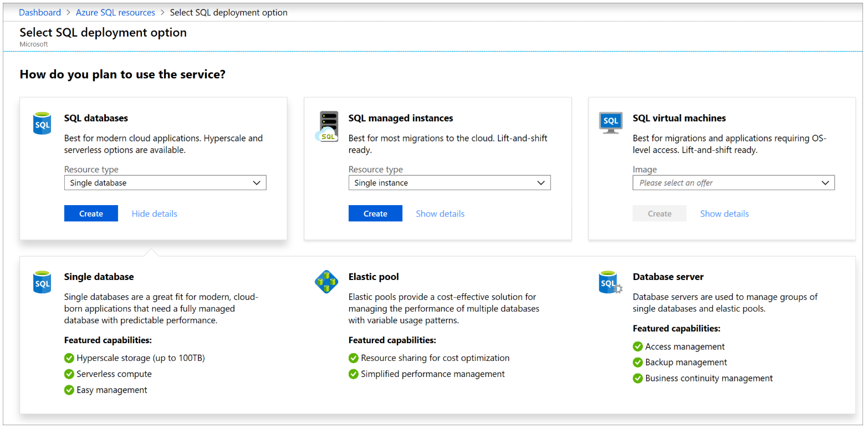Click green check beside Hyperscale storage
This screenshot has width=868, height=428.
click(69, 358)
